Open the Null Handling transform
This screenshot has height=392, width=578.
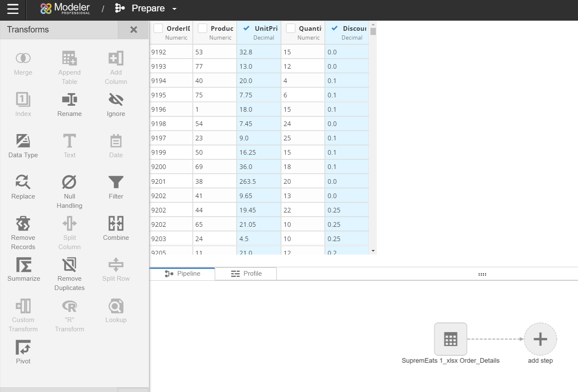(69, 183)
